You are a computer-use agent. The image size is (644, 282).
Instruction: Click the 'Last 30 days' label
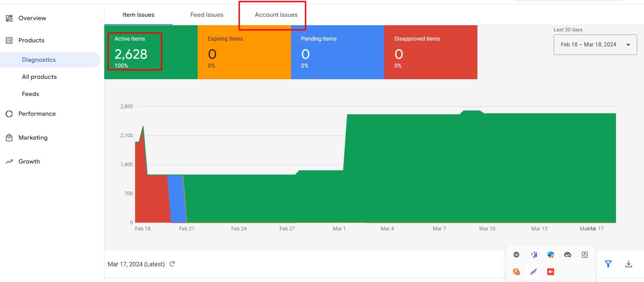tap(568, 30)
